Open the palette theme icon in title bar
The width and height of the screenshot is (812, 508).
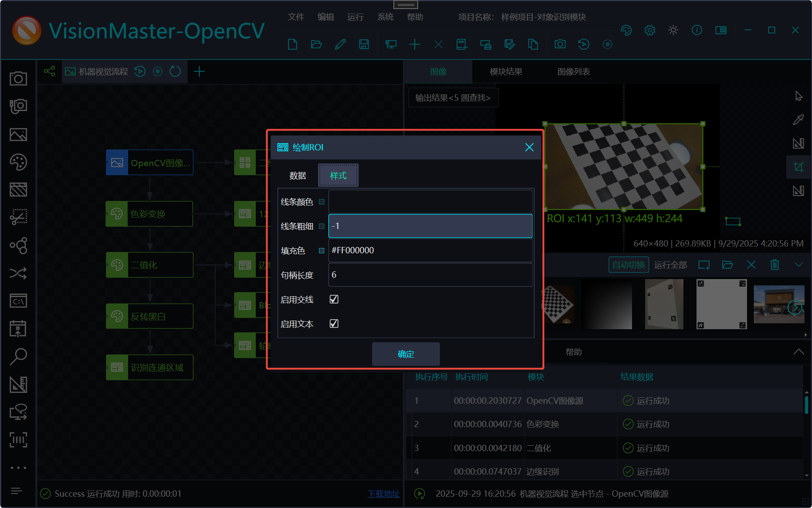coord(626,30)
